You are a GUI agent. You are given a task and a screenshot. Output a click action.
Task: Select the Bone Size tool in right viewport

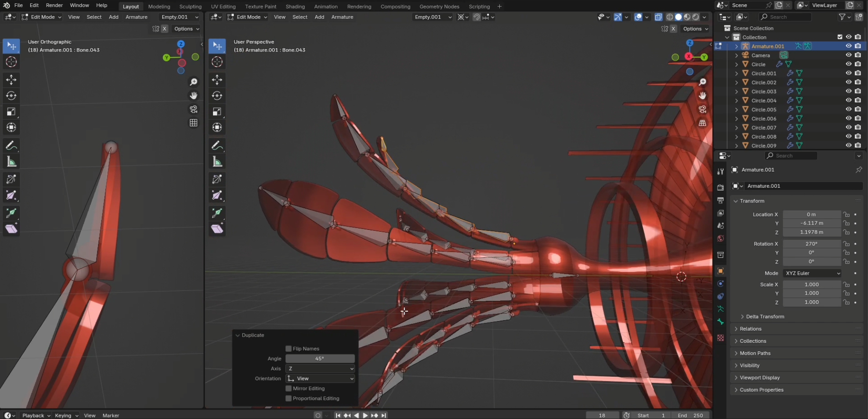coord(217,195)
